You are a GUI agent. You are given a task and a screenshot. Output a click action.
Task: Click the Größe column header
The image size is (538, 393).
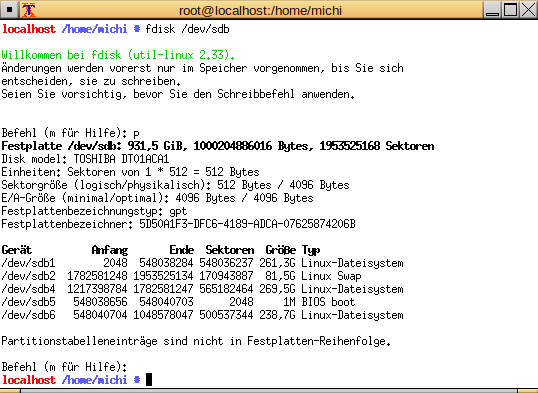(x=281, y=250)
